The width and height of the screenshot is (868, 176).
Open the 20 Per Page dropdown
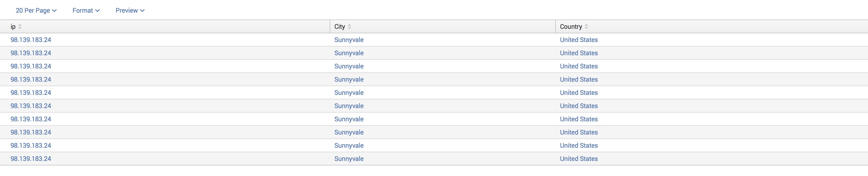(x=36, y=11)
